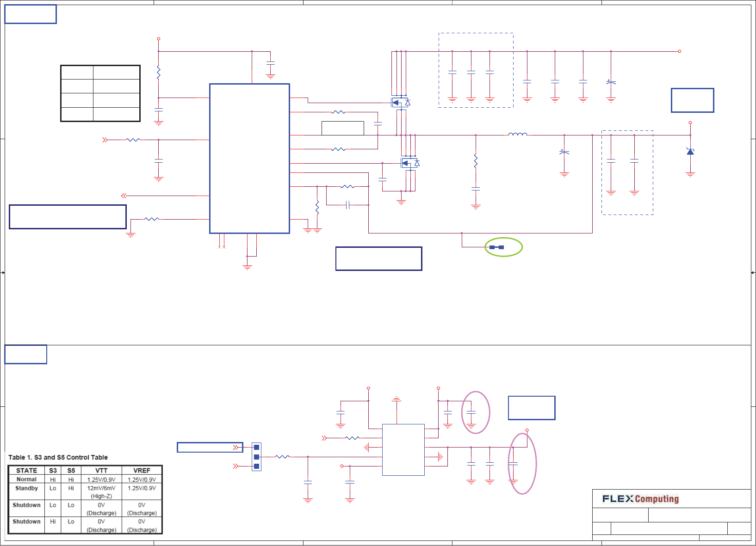This screenshot has height=546, width=756.
Task: Click the 'S3' column header
Action: click(53, 471)
